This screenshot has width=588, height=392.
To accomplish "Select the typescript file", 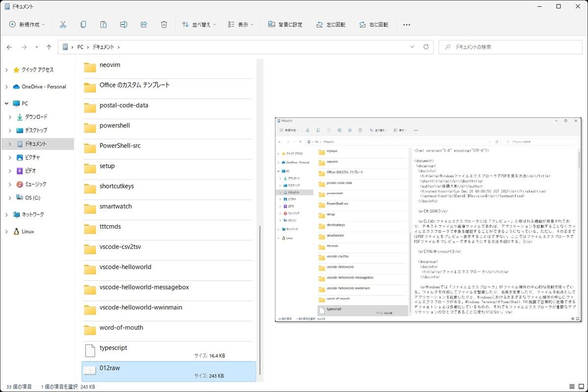I will click(169, 351).
